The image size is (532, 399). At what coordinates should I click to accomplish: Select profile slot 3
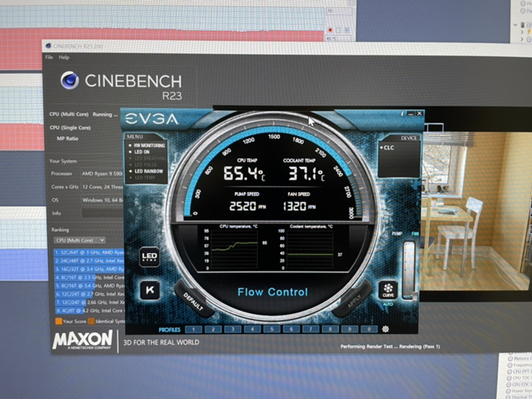click(233, 329)
